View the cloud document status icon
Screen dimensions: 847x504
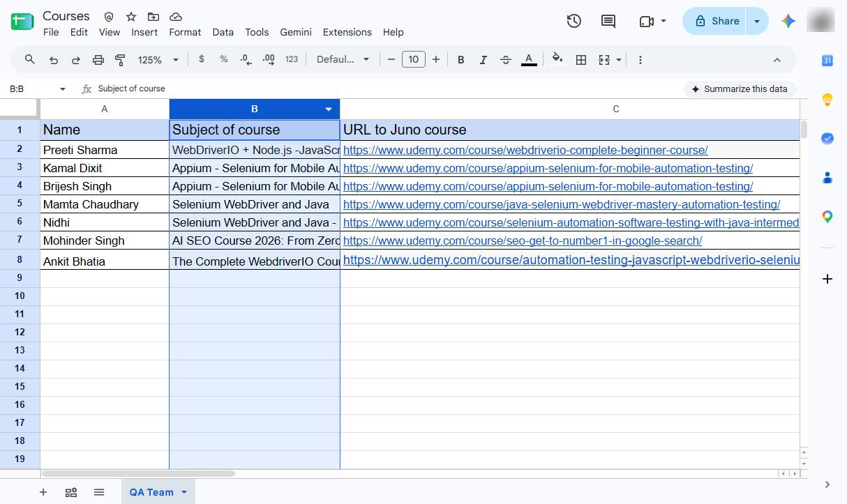(x=176, y=16)
